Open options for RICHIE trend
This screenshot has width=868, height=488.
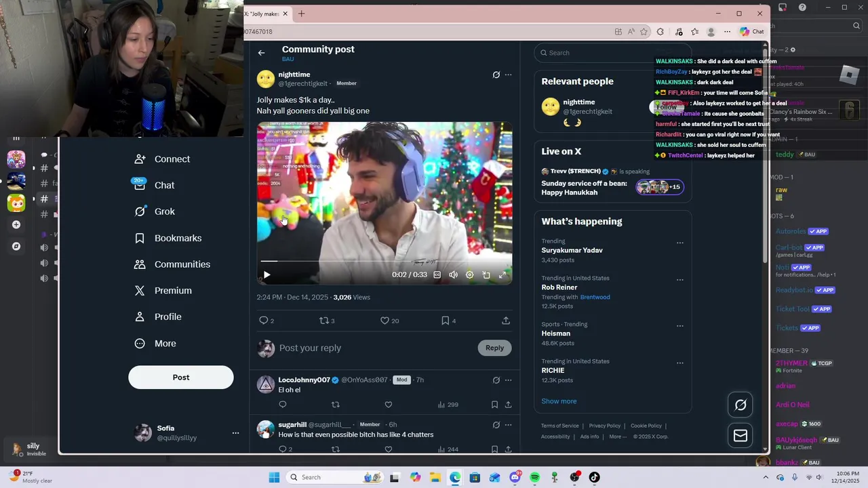679,363
